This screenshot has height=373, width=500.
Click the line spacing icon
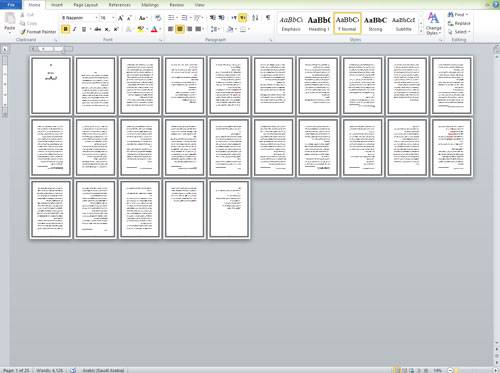click(x=214, y=29)
